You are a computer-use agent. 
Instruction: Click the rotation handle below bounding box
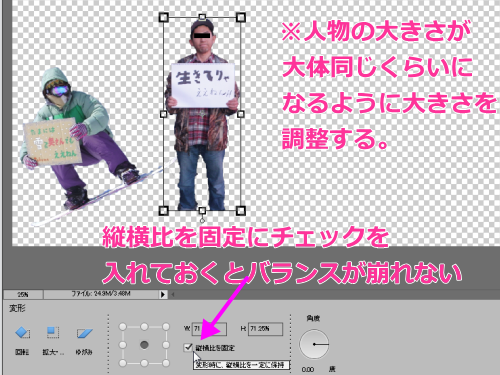202,220
